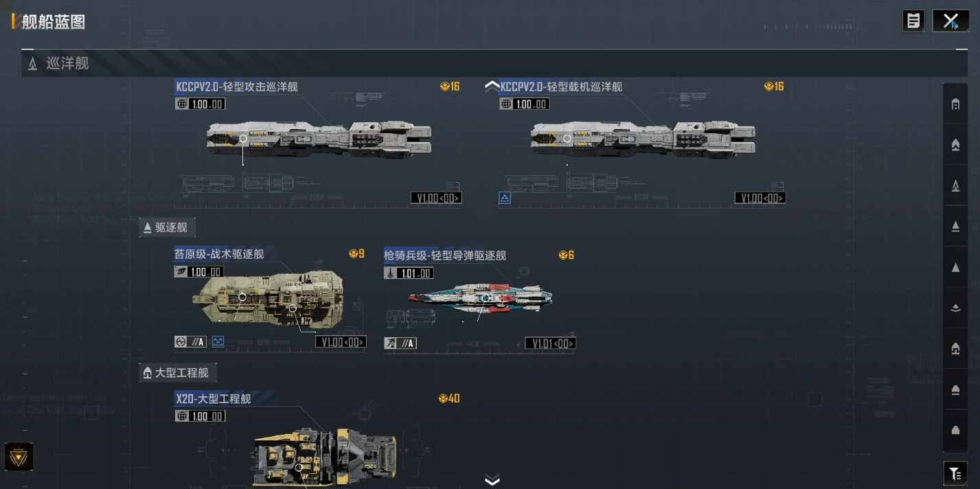Expand list with bottom downward chevron
This screenshot has height=489, width=980.
(x=492, y=479)
